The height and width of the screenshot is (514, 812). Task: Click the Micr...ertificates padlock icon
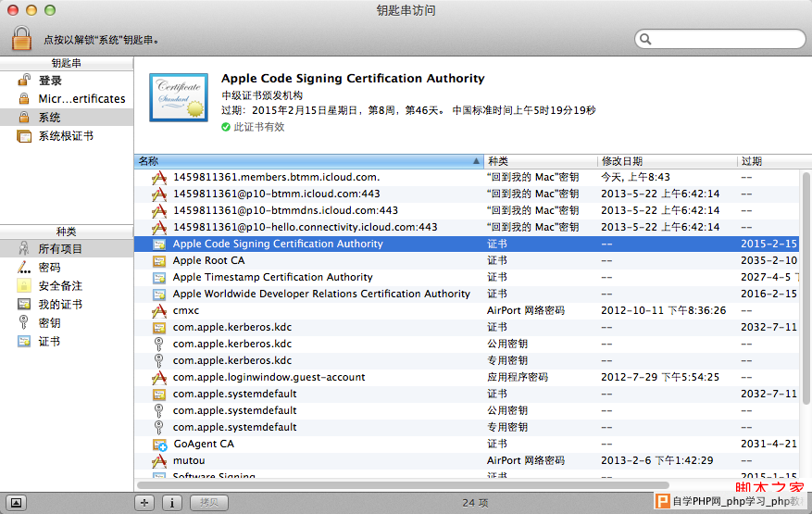tap(24, 98)
